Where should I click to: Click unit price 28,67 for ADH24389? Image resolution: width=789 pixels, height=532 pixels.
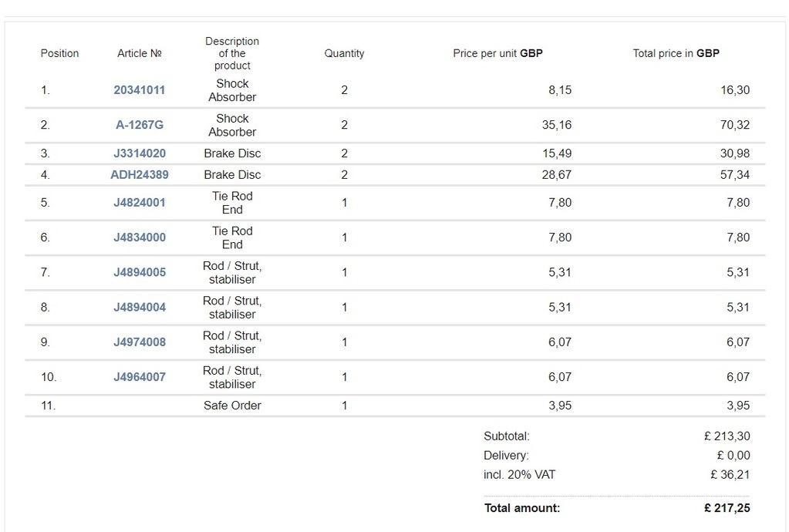tap(557, 174)
